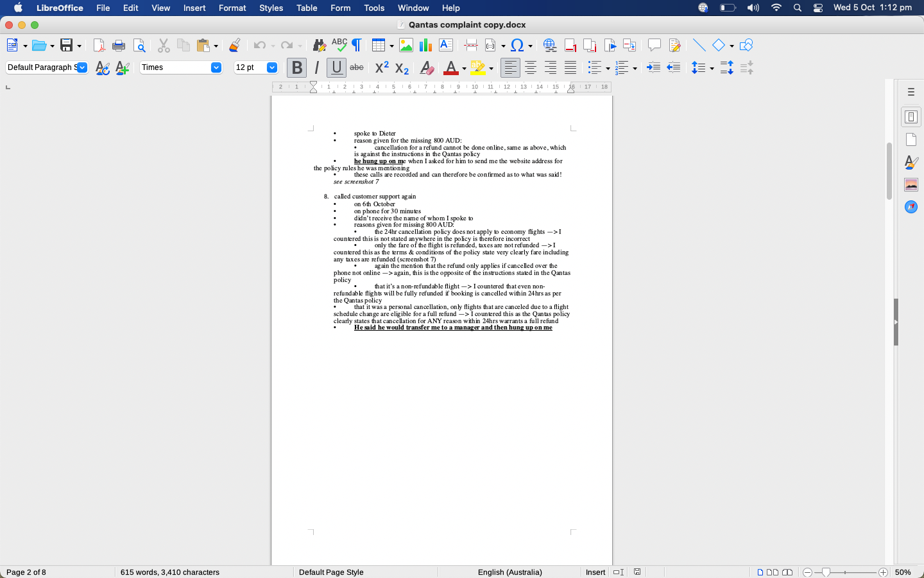
Task: Toggle bold formatting
Action: [296, 67]
